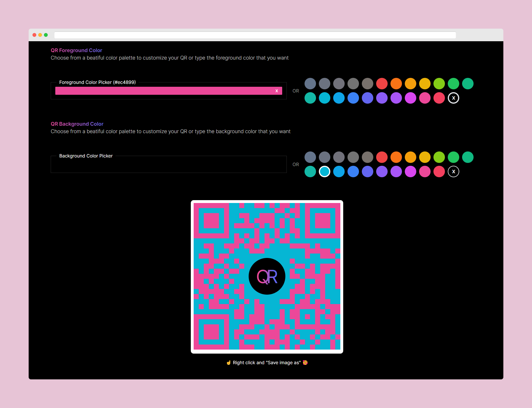This screenshot has height=408, width=532.
Task: Pick rose swatch in foreground palette
Action: tap(439, 98)
